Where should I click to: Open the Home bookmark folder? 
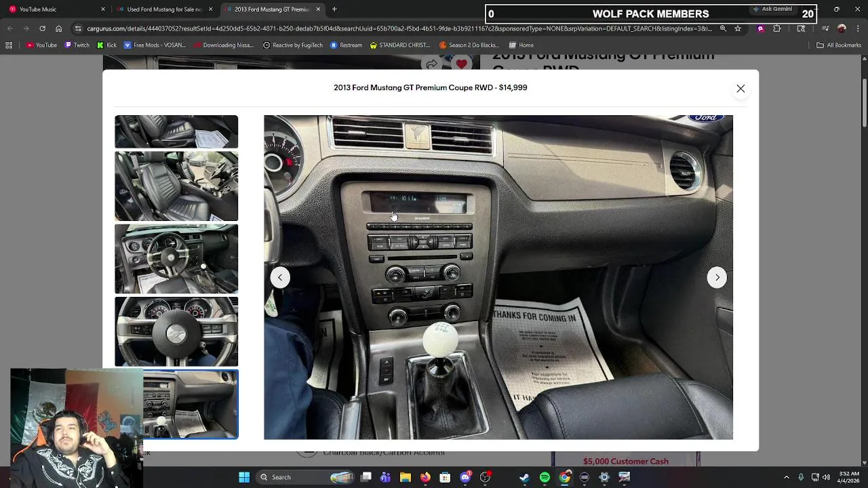click(520, 45)
